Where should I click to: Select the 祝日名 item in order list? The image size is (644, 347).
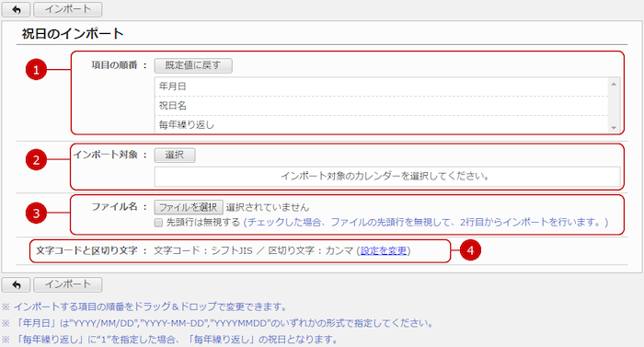(382, 106)
